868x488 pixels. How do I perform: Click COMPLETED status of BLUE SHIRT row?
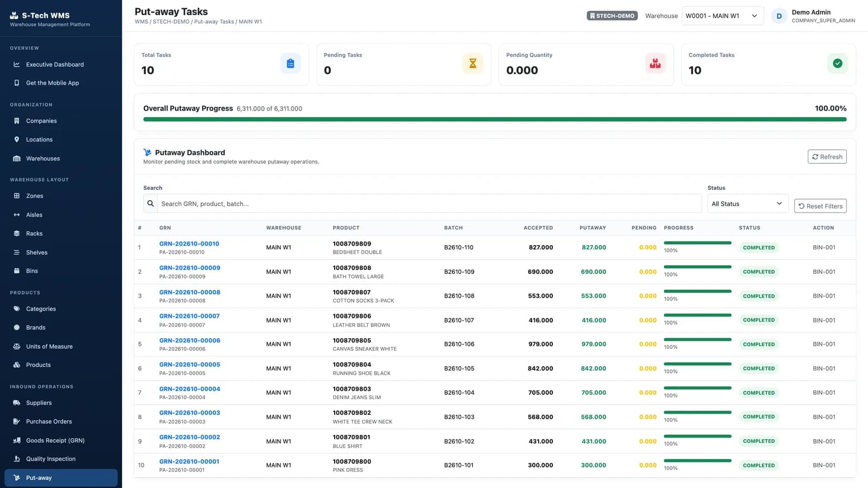[x=758, y=441]
